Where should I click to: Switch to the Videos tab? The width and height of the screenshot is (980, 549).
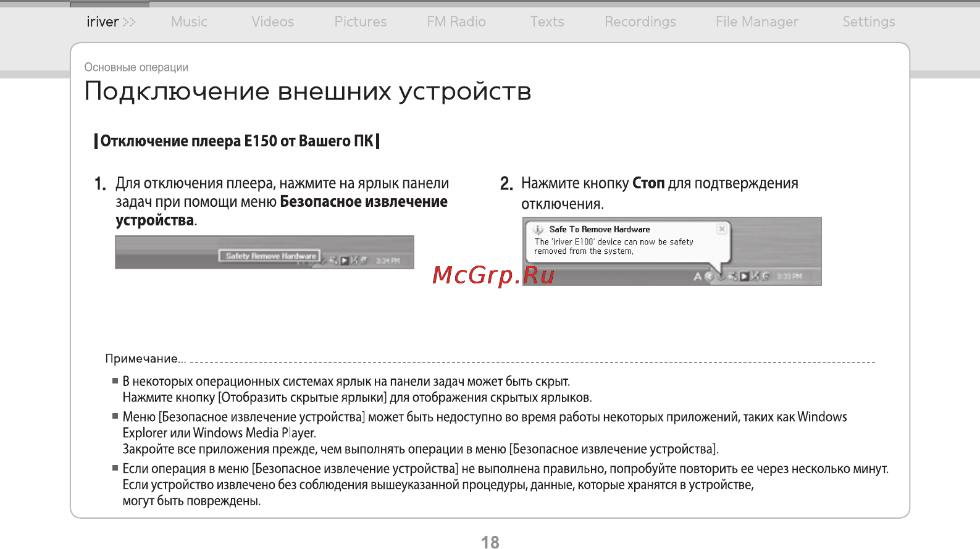click(x=272, y=22)
